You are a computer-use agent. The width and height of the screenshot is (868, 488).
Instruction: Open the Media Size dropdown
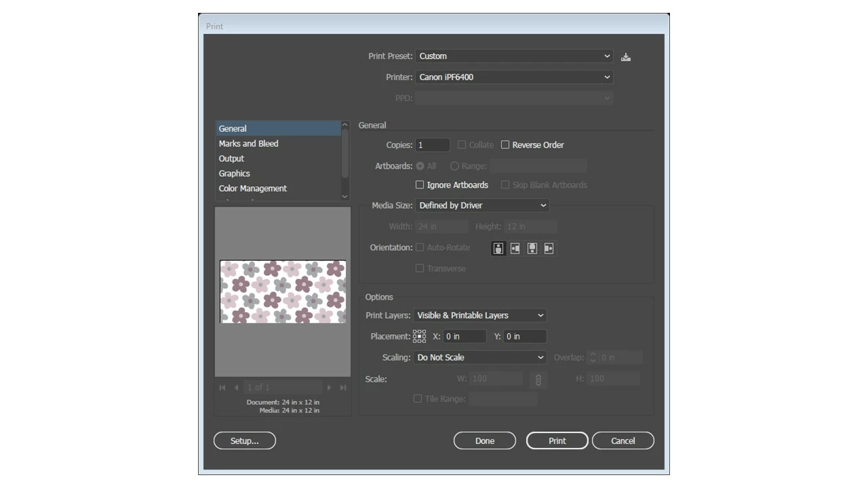pyautogui.click(x=482, y=205)
